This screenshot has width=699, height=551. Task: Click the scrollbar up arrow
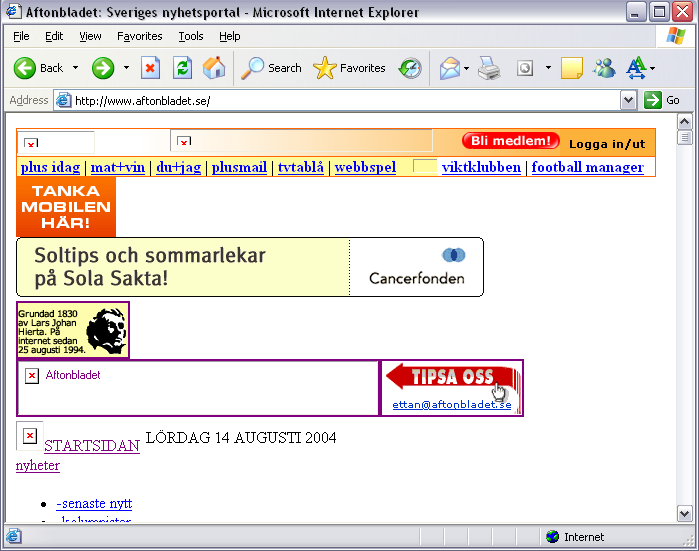pyautogui.click(x=684, y=122)
